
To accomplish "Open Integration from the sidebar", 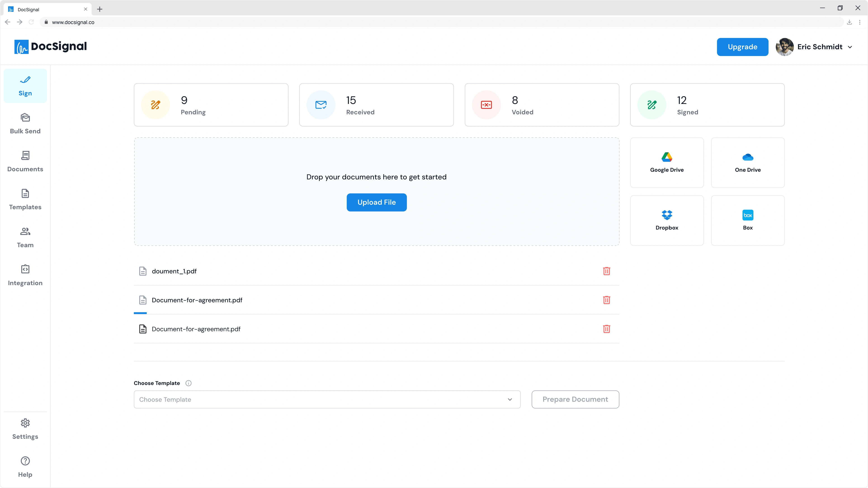I will 25,275.
